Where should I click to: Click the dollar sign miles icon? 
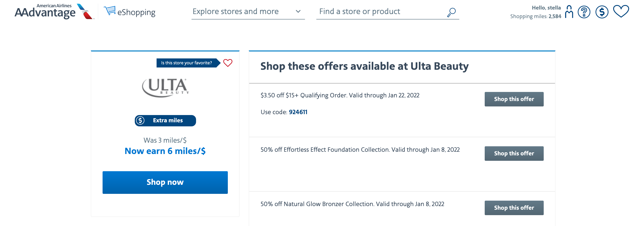[602, 12]
